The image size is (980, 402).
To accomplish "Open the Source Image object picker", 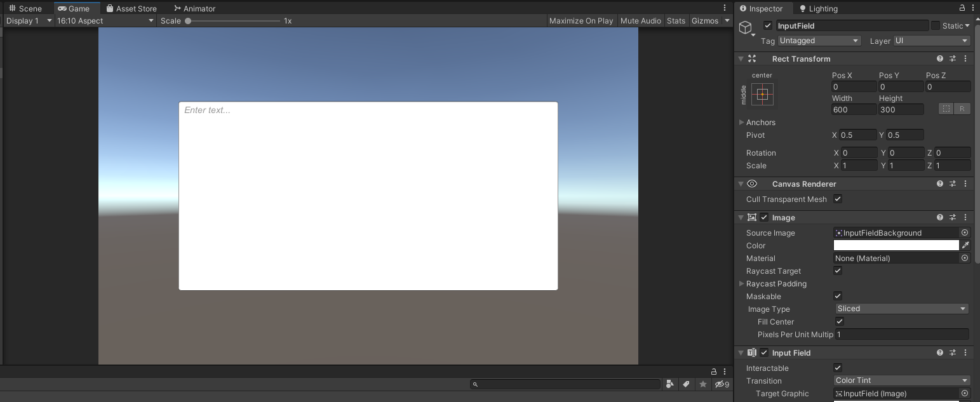I will [965, 232].
